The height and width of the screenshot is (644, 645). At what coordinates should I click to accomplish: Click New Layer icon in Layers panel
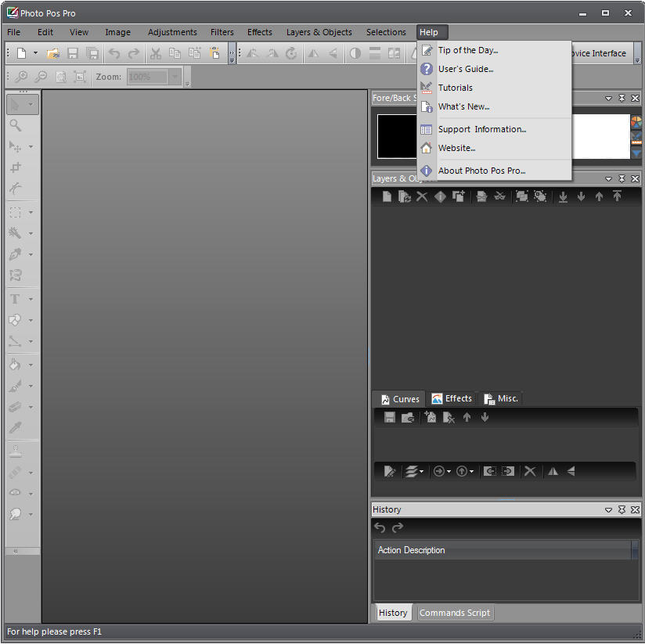point(387,196)
